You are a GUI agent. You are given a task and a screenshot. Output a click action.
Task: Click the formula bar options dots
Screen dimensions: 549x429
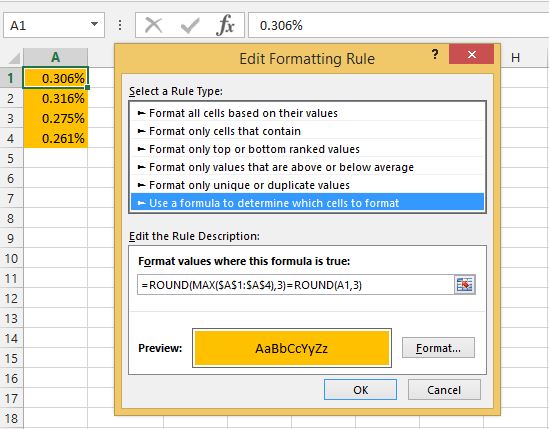(120, 25)
